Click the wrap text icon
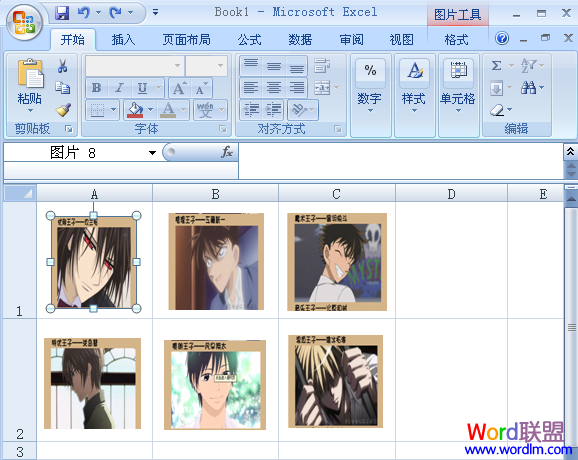578x460 pixels. 322,66
